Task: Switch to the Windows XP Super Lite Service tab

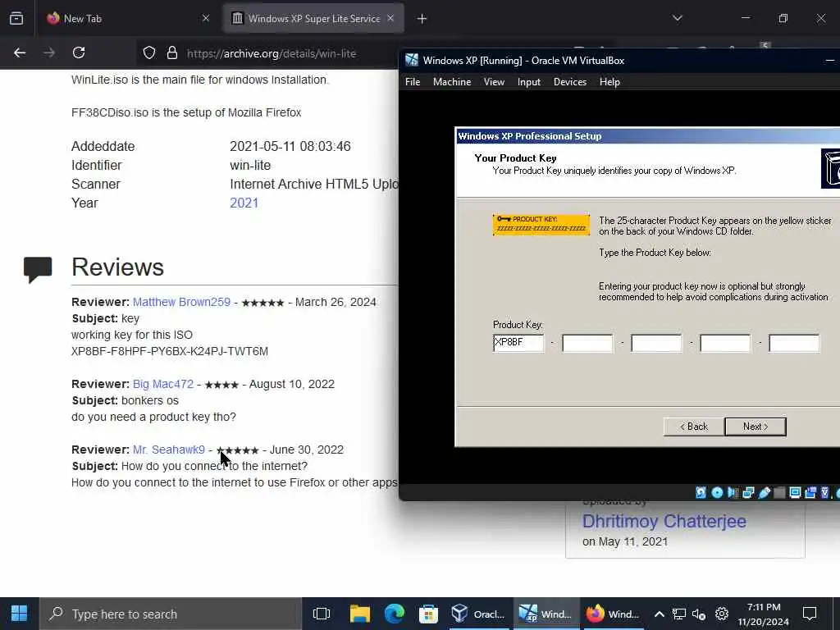Action: (x=313, y=18)
